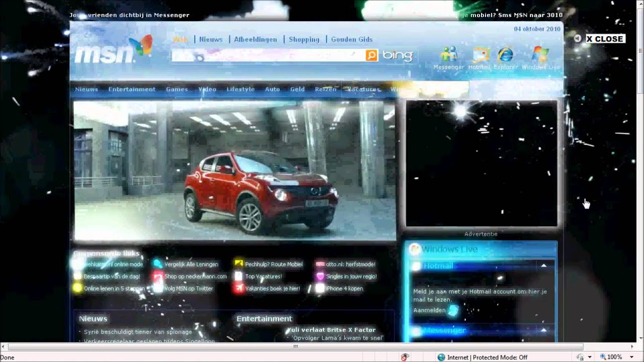Click the Aanmelden sign-in link
The width and height of the screenshot is (644, 362).
click(429, 310)
